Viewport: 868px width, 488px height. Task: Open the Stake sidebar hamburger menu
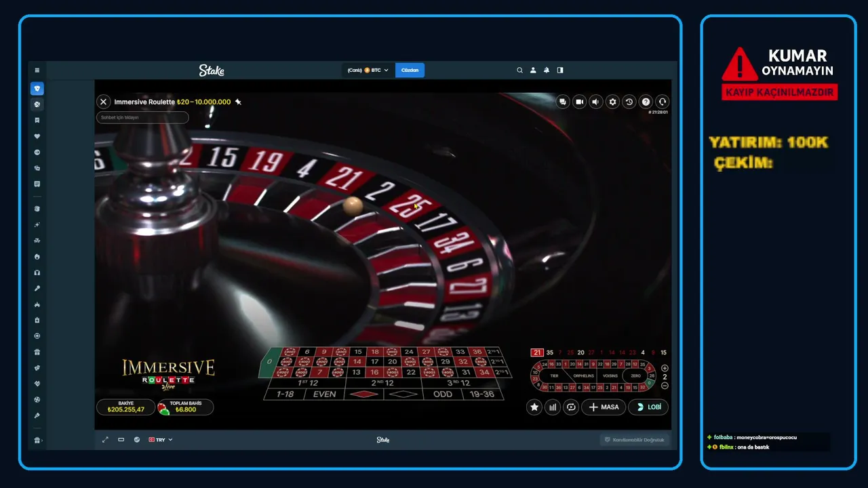coord(37,70)
